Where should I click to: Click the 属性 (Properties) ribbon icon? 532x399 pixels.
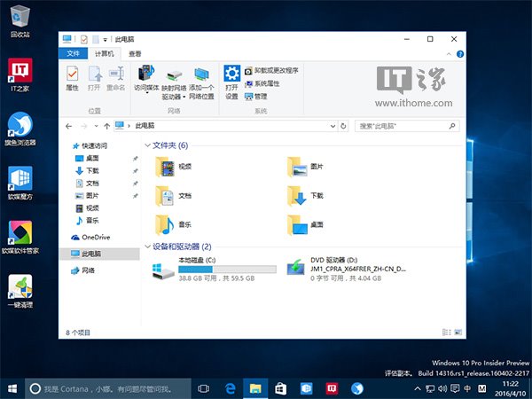72,76
